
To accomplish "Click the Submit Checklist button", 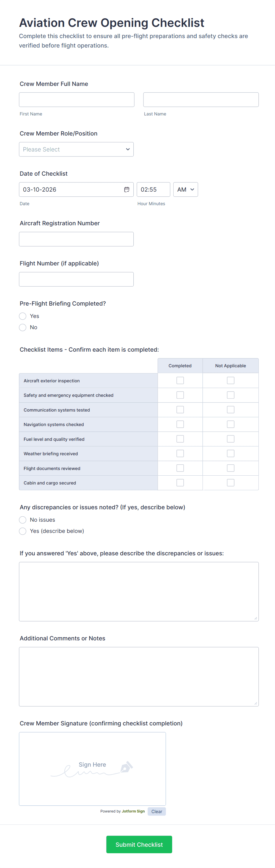I will pyautogui.click(x=139, y=844).
